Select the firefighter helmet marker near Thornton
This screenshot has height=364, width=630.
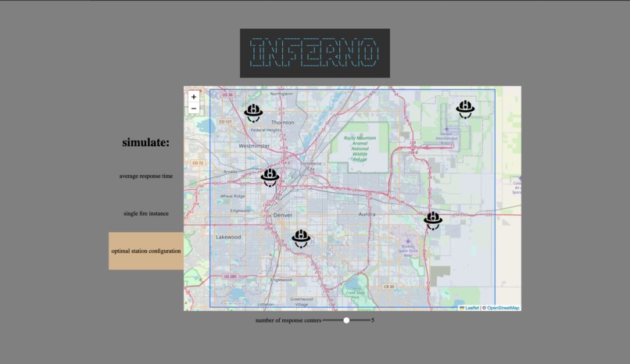click(253, 112)
